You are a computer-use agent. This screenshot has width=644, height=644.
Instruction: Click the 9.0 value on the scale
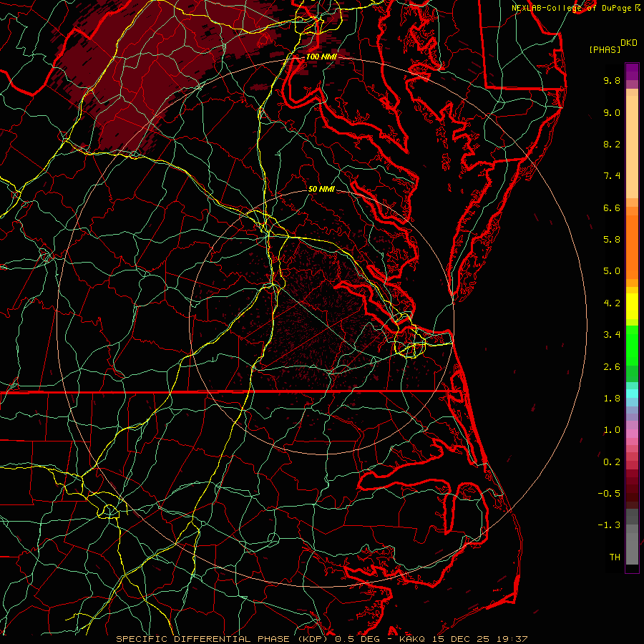click(x=612, y=112)
